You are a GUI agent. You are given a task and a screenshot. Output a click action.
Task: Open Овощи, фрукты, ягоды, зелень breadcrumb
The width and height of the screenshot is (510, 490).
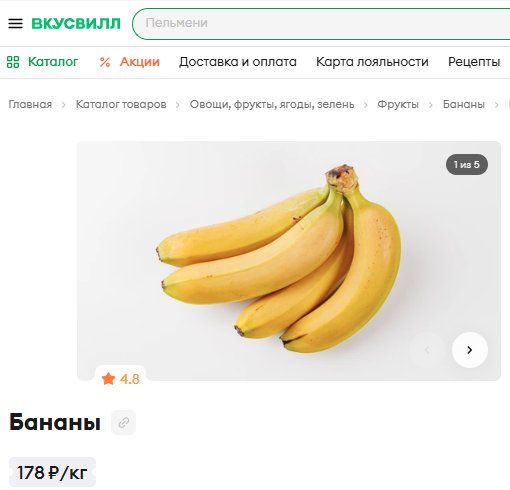point(272,104)
